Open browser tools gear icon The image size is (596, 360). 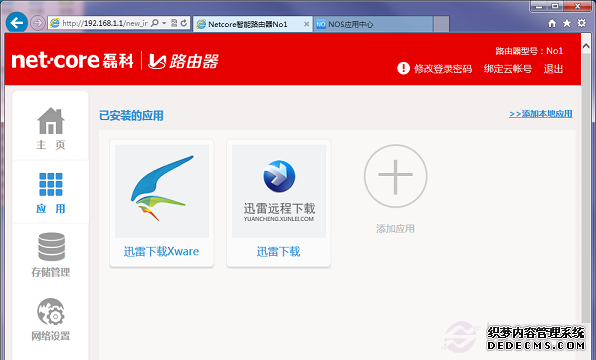point(582,23)
